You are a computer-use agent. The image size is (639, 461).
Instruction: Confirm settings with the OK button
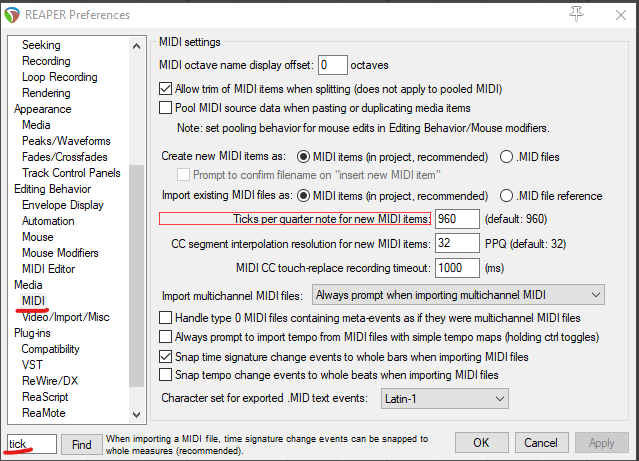click(x=481, y=443)
